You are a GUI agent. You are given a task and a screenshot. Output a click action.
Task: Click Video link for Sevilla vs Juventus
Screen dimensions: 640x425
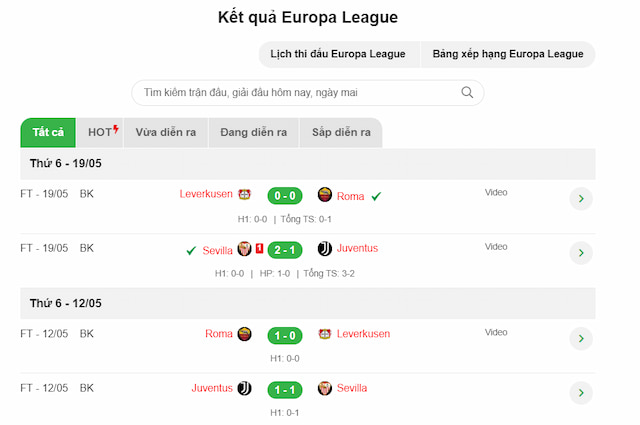[x=496, y=246]
